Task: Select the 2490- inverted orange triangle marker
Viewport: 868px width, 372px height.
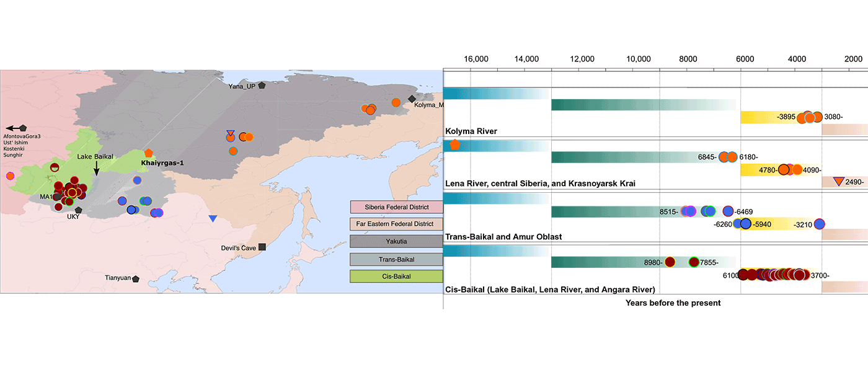Action: (838, 182)
